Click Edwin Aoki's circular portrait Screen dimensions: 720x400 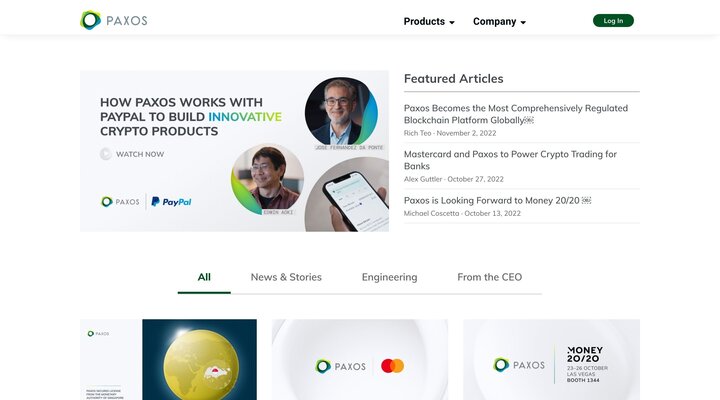tap(267, 180)
